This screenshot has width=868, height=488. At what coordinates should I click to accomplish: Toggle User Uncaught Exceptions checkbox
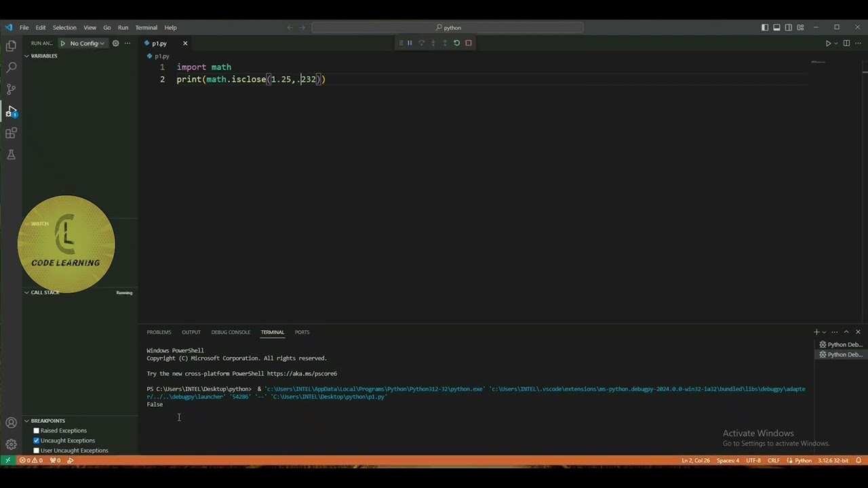(x=37, y=450)
